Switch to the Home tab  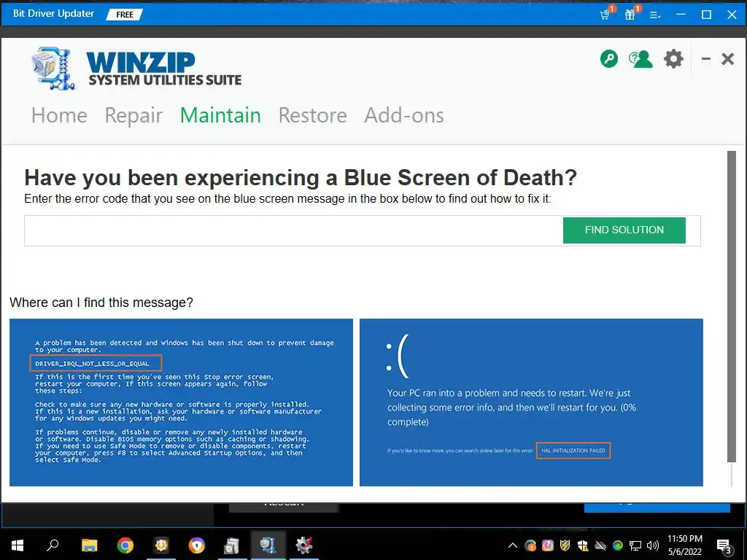(x=60, y=115)
